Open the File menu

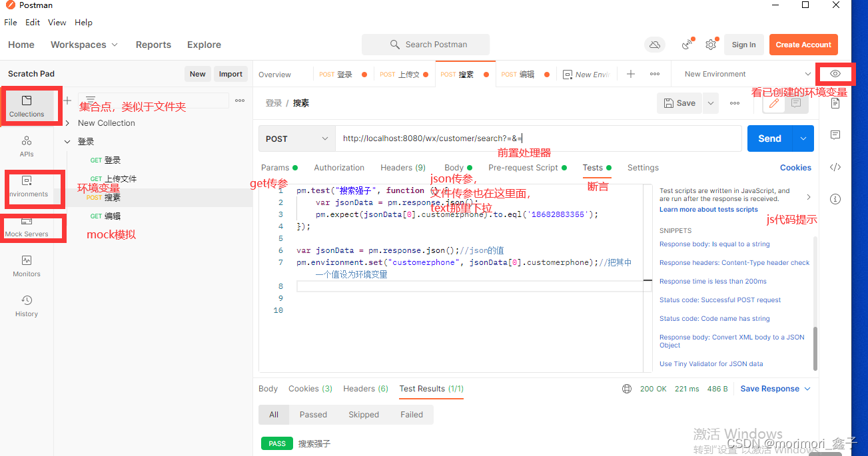tap(11, 22)
